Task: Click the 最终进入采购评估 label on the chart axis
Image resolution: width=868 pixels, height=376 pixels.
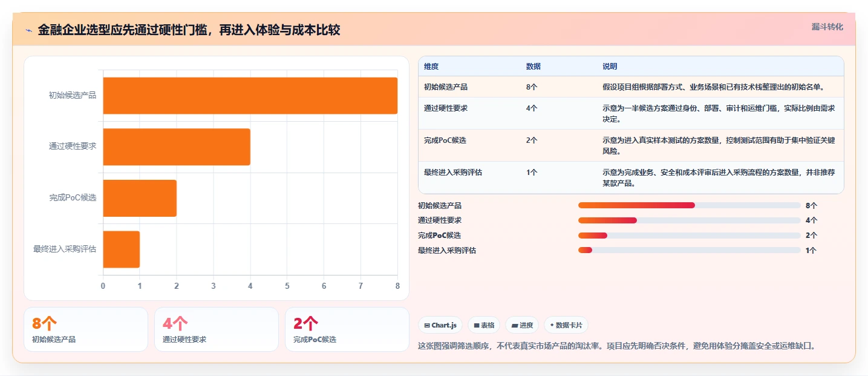Action: pos(65,249)
